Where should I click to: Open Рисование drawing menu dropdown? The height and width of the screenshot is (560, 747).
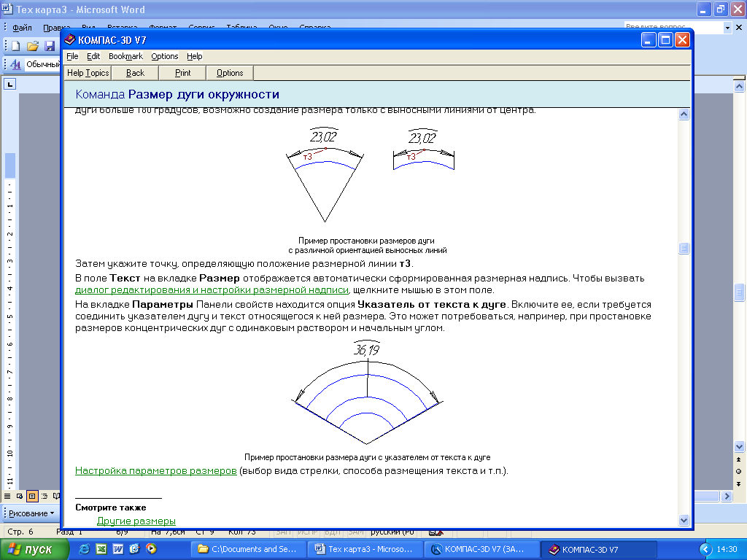pyautogui.click(x=31, y=513)
